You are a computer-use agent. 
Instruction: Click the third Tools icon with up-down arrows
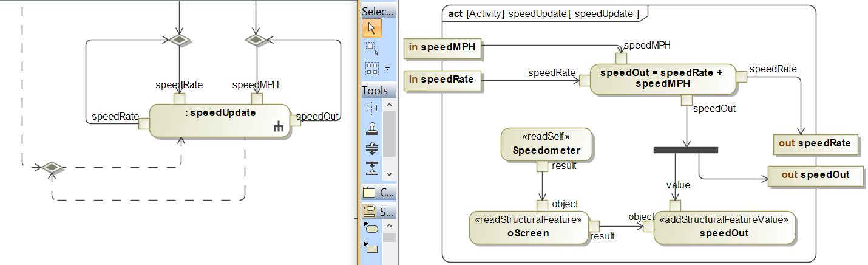coord(371,148)
